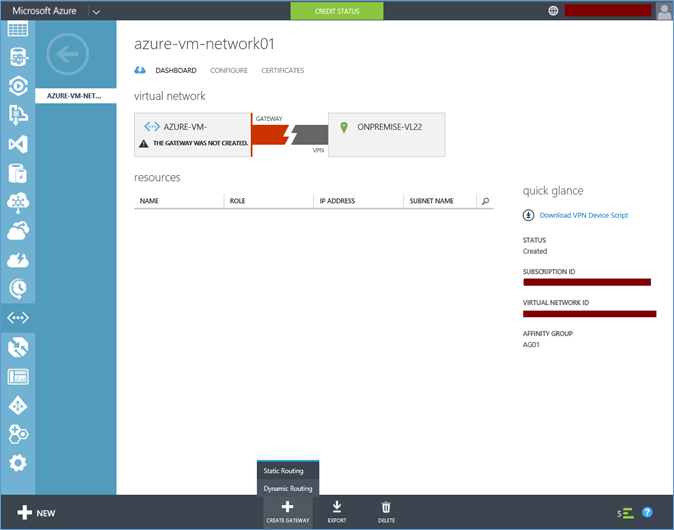The height and width of the screenshot is (530, 674).
Task: Click the gateway not created warning
Action: pyautogui.click(x=193, y=143)
